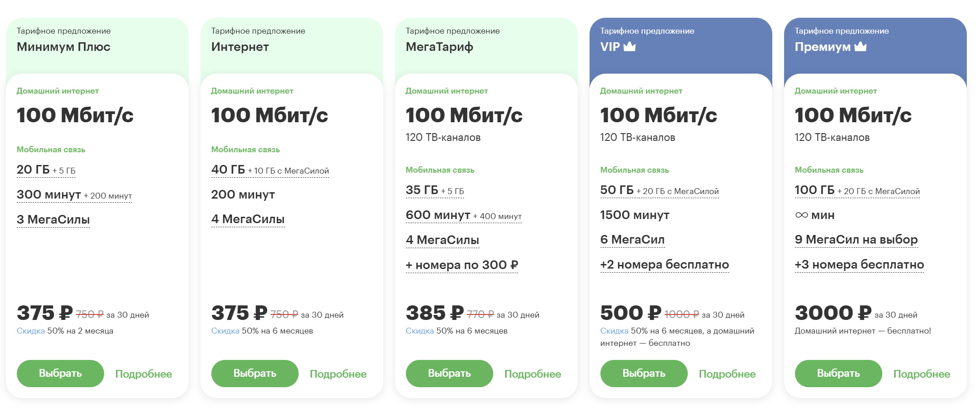Screen dimensions: 980x409
Task: Open Подробнее for Минимум Плюс
Action: coord(144,374)
